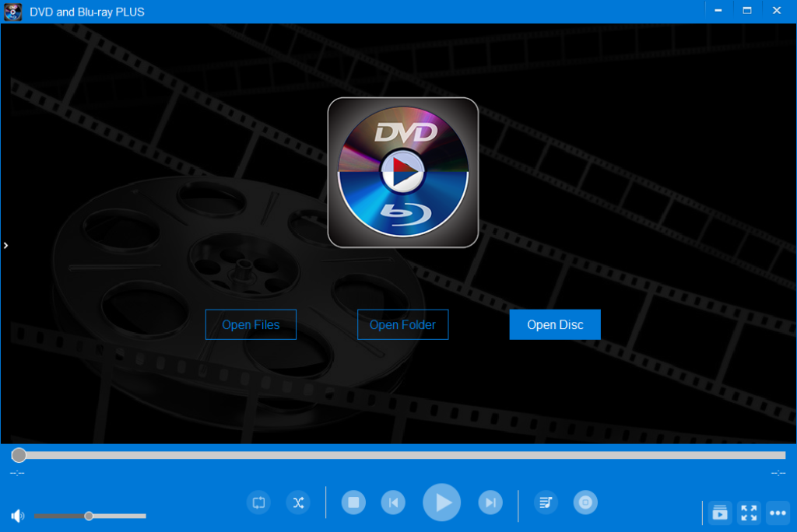Click the app icon in the title bar
797x532 pixels.
click(12, 12)
